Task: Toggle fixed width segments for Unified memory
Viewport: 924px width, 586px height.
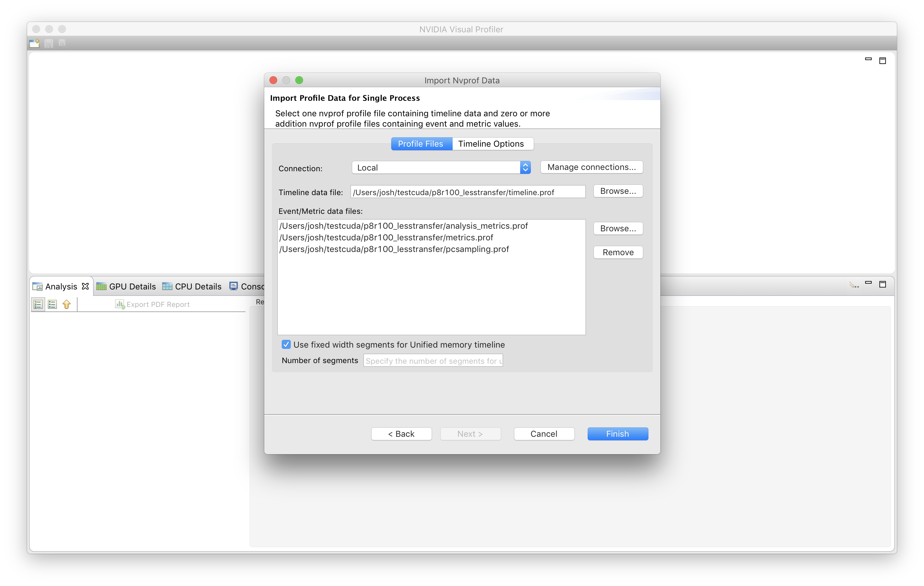Action: point(286,345)
